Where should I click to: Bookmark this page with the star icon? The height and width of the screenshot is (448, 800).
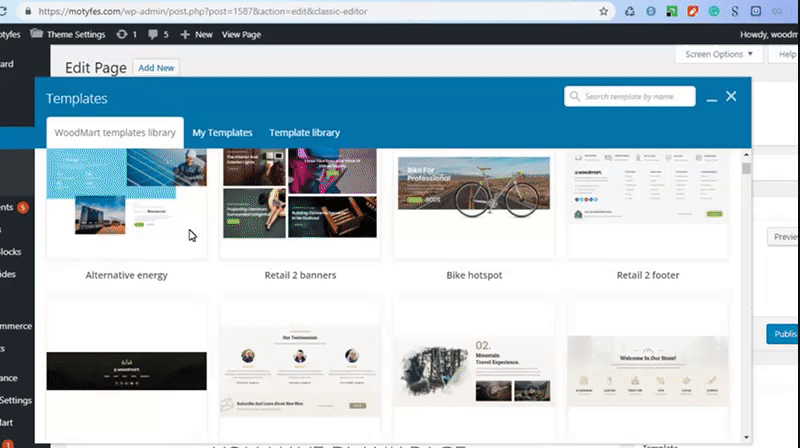click(604, 11)
